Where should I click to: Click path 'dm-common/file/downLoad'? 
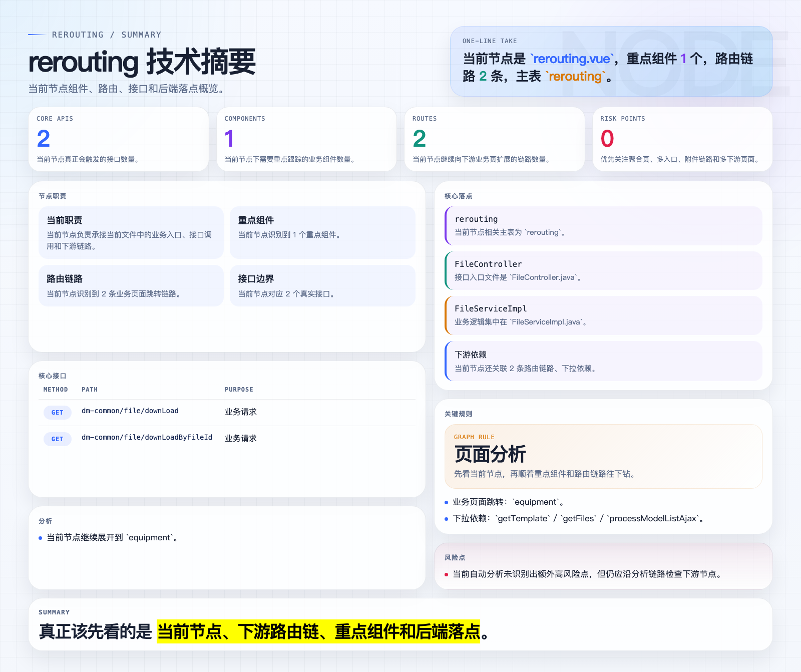130,411
